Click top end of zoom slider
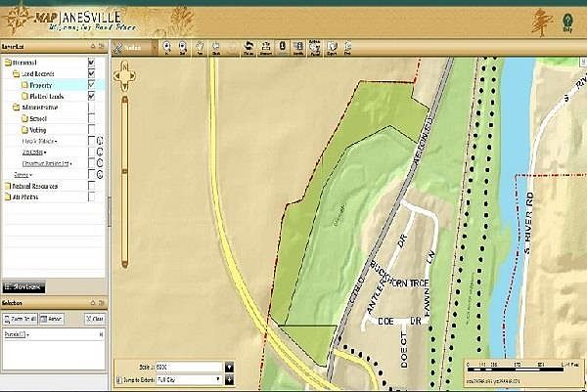 [x=125, y=100]
